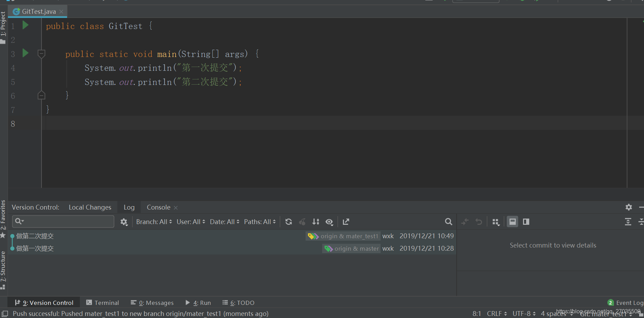
Task: Toggle IntelliSort in the log toolbar
Action: tap(316, 222)
